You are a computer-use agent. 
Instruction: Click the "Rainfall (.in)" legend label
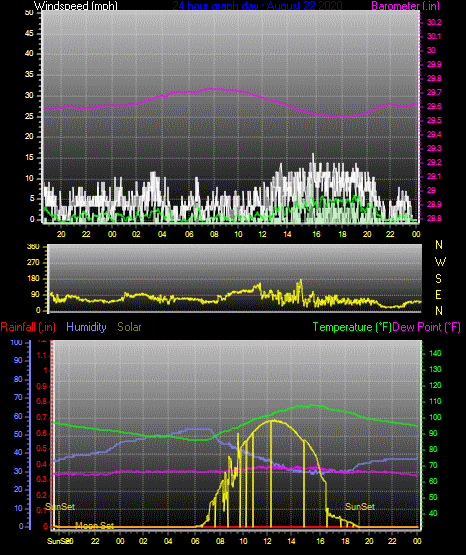pos(28,327)
